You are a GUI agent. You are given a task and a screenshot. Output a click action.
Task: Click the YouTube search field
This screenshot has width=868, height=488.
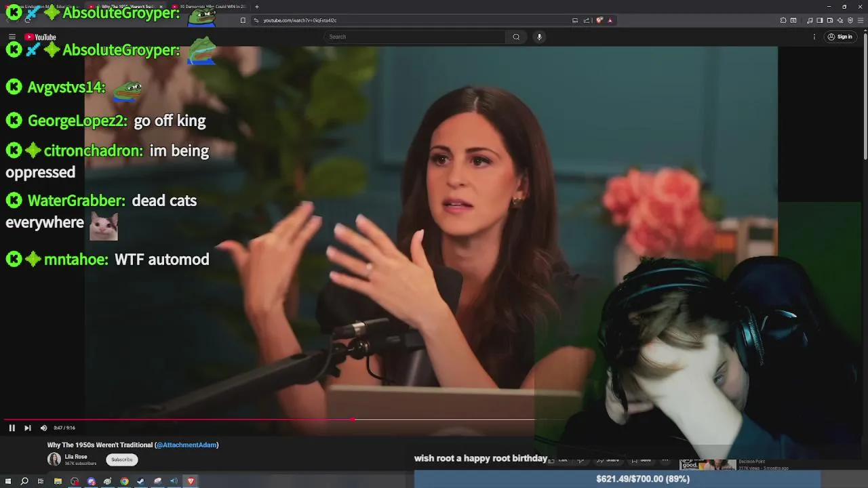(x=414, y=37)
